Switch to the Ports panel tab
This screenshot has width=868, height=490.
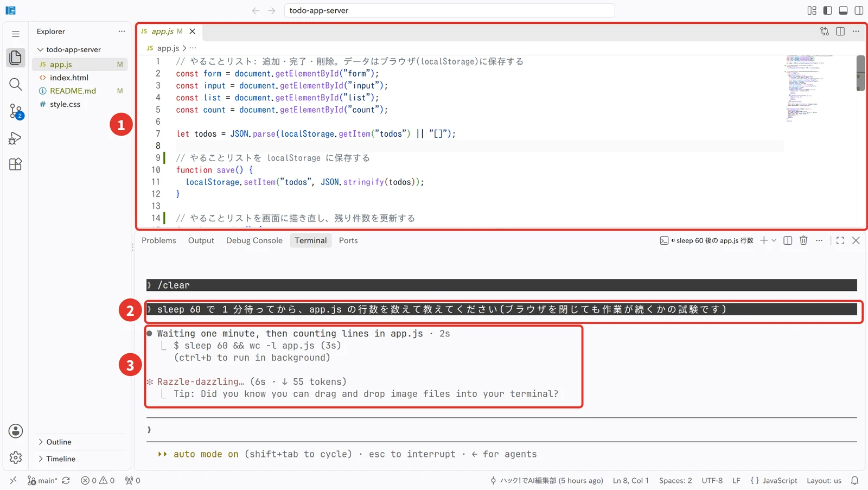click(348, 240)
